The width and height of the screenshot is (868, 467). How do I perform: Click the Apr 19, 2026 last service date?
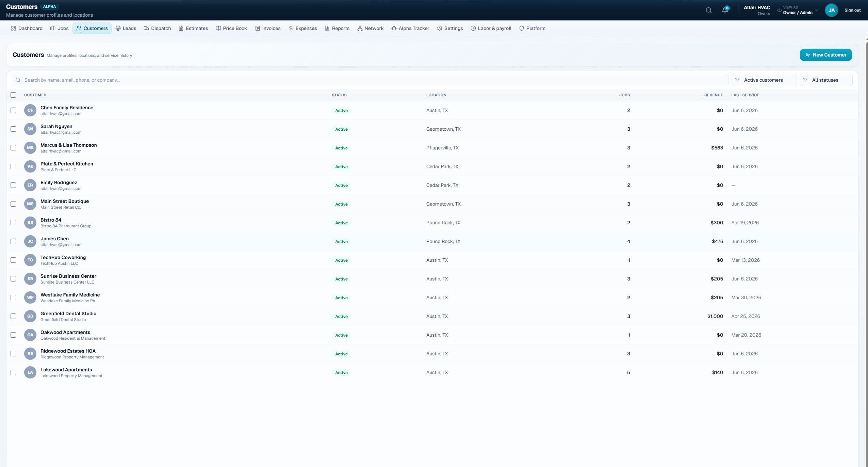(745, 223)
